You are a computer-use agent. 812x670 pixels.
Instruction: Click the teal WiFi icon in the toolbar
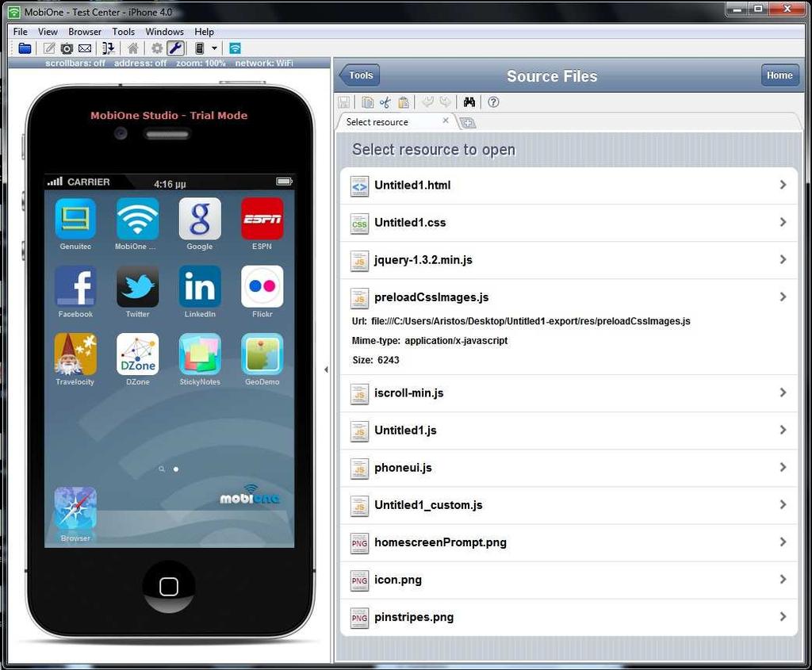(x=235, y=48)
